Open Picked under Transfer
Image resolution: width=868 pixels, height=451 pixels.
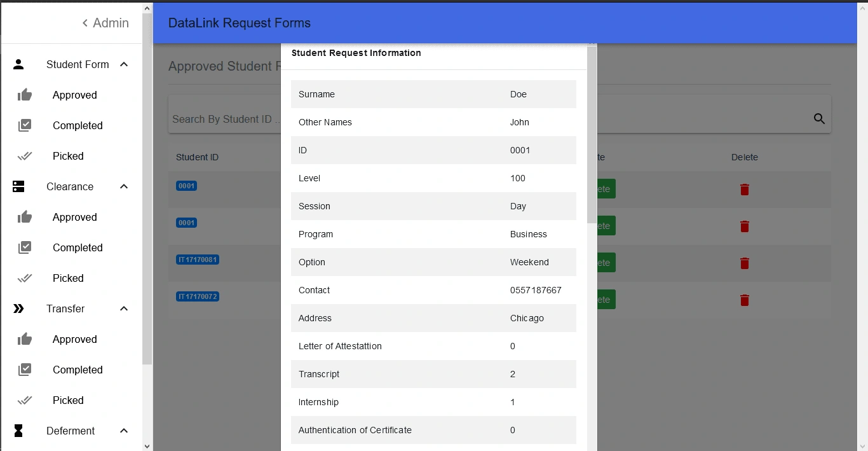click(68, 400)
